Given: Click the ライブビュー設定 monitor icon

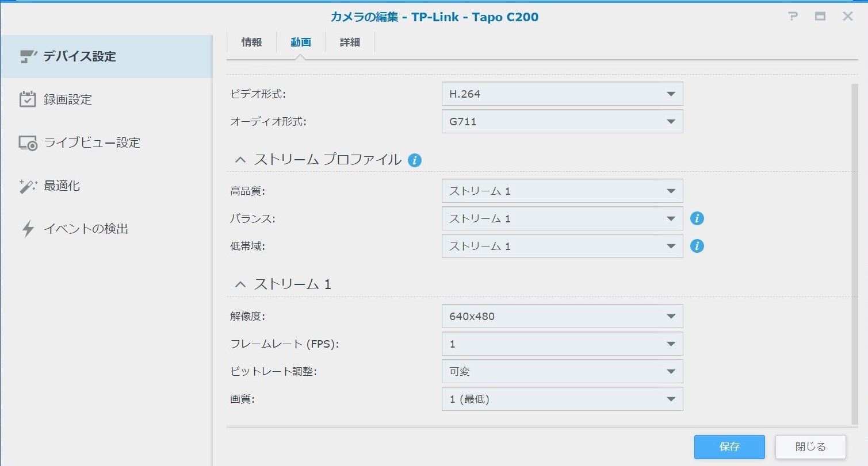Looking at the screenshot, I should point(28,143).
